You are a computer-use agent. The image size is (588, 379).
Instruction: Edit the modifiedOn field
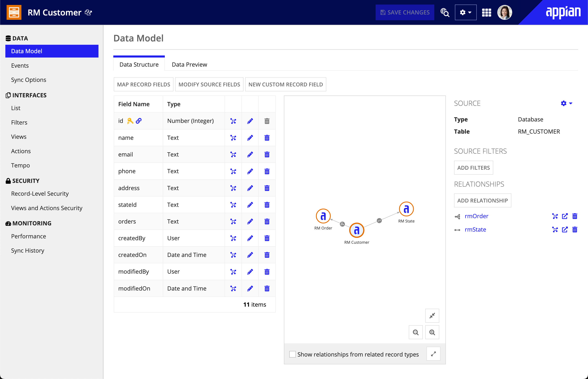[x=250, y=288]
